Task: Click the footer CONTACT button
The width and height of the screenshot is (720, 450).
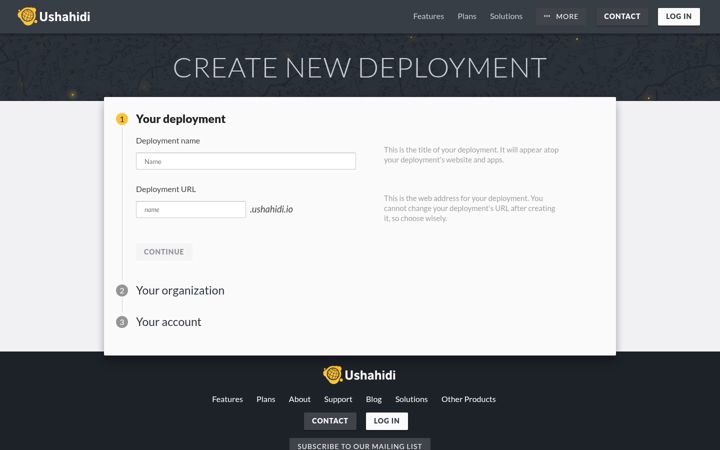Action: (x=330, y=421)
